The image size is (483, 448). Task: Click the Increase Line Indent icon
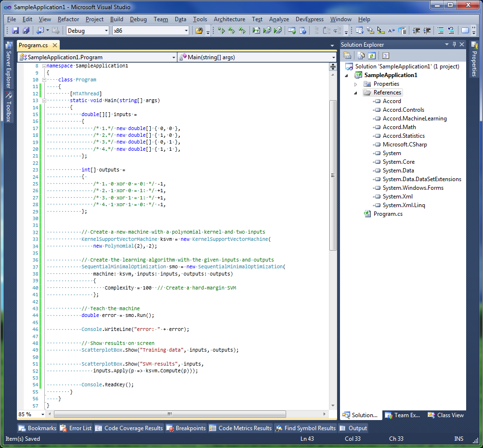tap(427, 30)
